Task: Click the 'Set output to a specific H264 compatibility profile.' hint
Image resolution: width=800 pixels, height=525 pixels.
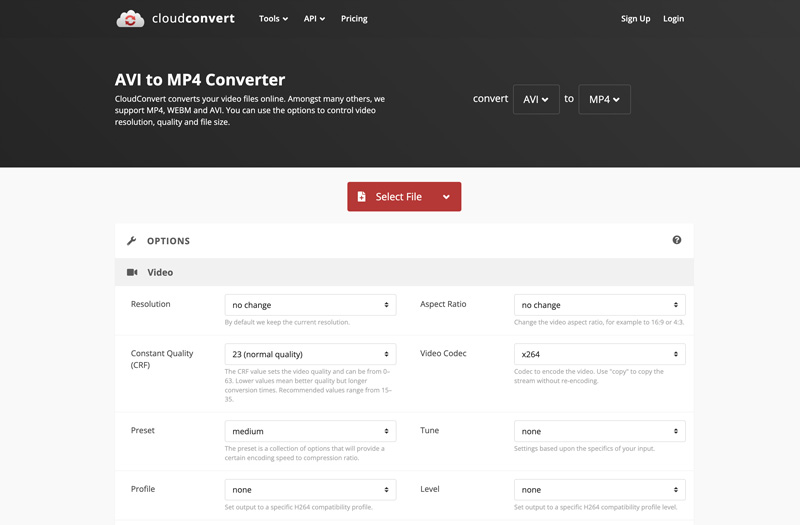Action: coord(298,507)
